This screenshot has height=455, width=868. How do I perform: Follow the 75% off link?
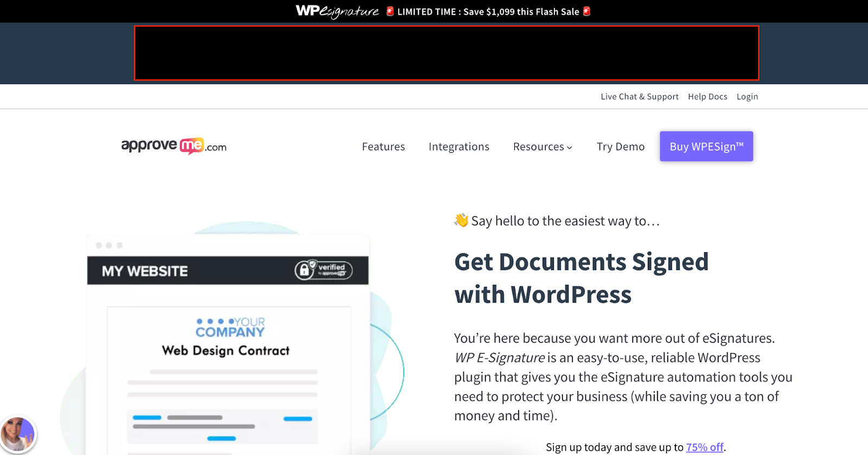705,447
